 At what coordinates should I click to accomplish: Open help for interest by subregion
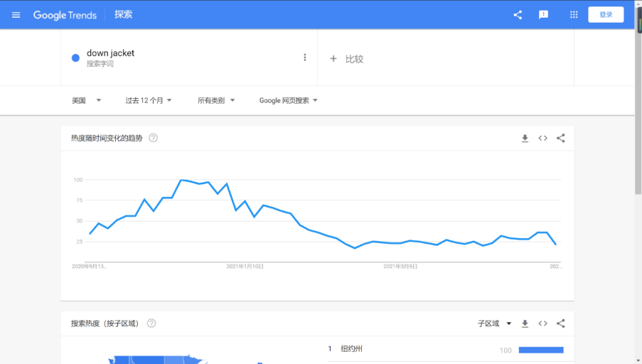[x=151, y=323]
